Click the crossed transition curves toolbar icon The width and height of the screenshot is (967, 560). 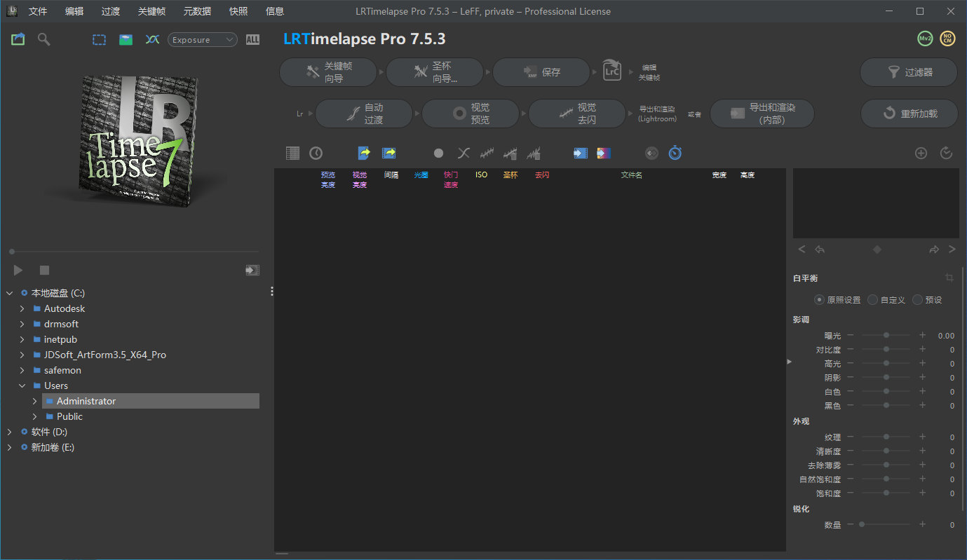pyautogui.click(x=464, y=153)
